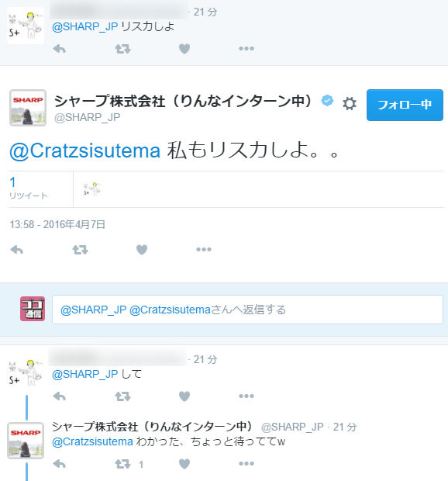Viewport: 448px width, 481px height.
Task: Retweet the top リスカしよ tweet
Action: 122,49
